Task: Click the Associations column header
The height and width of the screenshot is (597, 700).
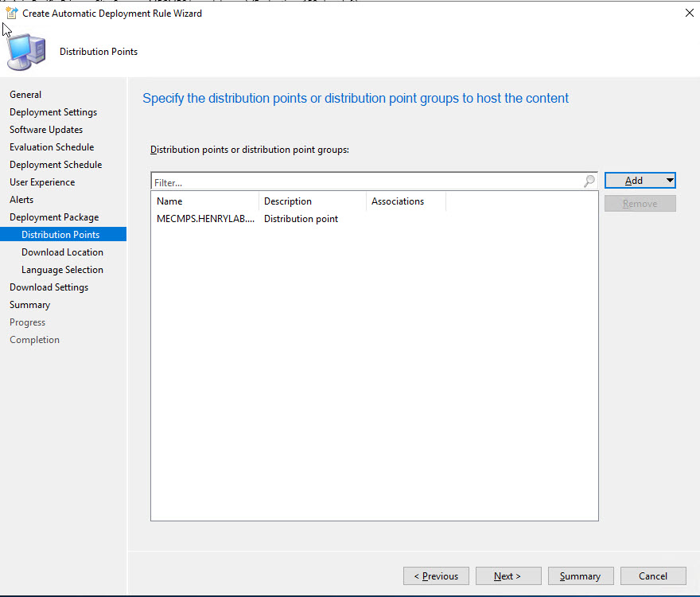Action: pyautogui.click(x=405, y=201)
